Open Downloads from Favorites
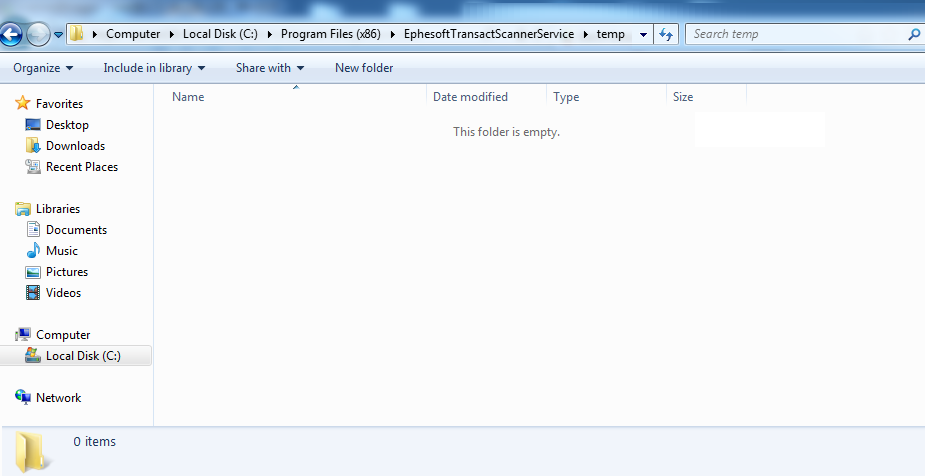Viewport: 925px width, 476px height. (76, 146)
